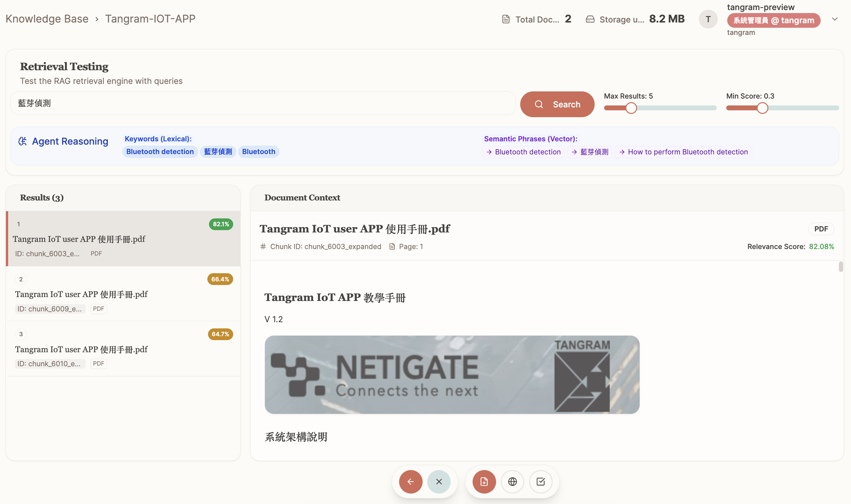
Task: Click the red back arrow button
Action: [x=410, y=481]
